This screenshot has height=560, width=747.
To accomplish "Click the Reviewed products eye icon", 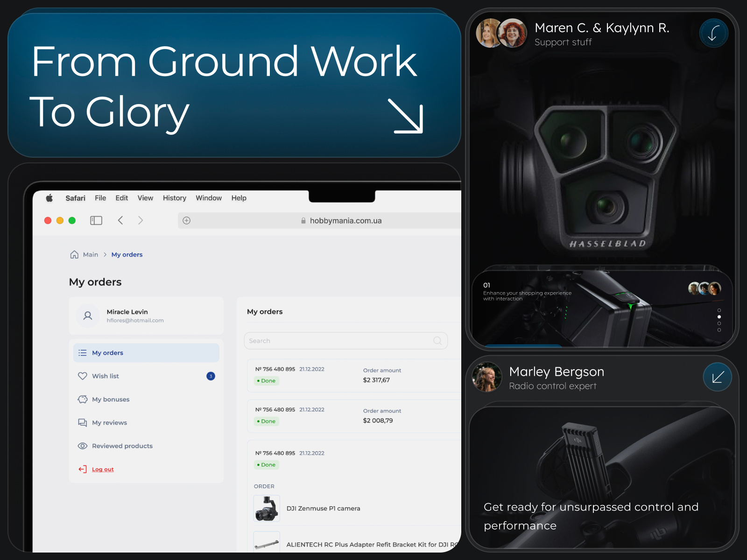I will [83, 446].
